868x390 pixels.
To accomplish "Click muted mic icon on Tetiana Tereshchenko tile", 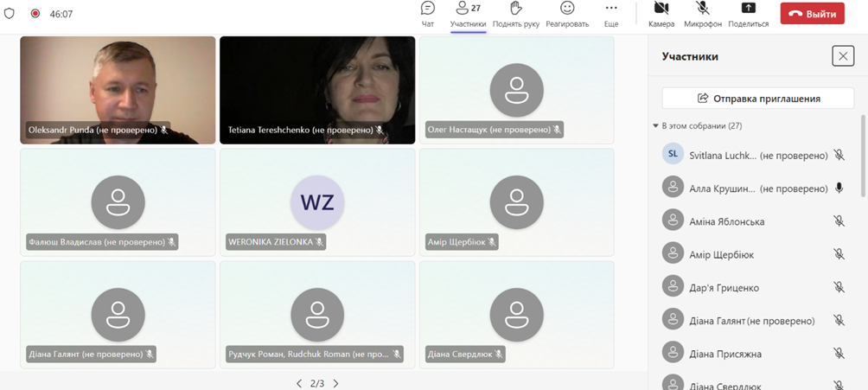I will click(380, 130).
